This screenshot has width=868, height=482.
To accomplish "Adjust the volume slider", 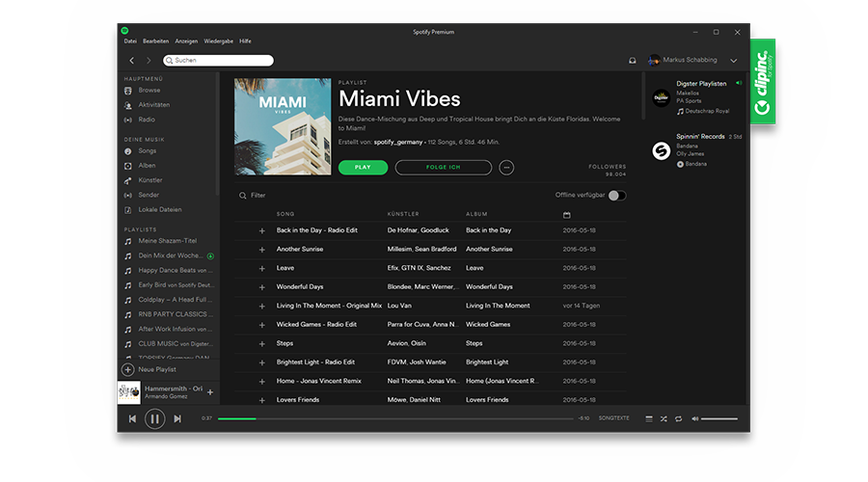I will tap(719, 419).
